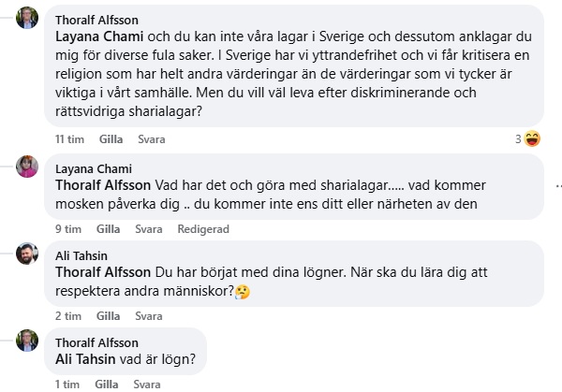Image resolution: width=562 pixels, height=392 pixels.
Task: Click the '9 tim' timestamp on Layana's comment
Action: [x=68, y=228]
